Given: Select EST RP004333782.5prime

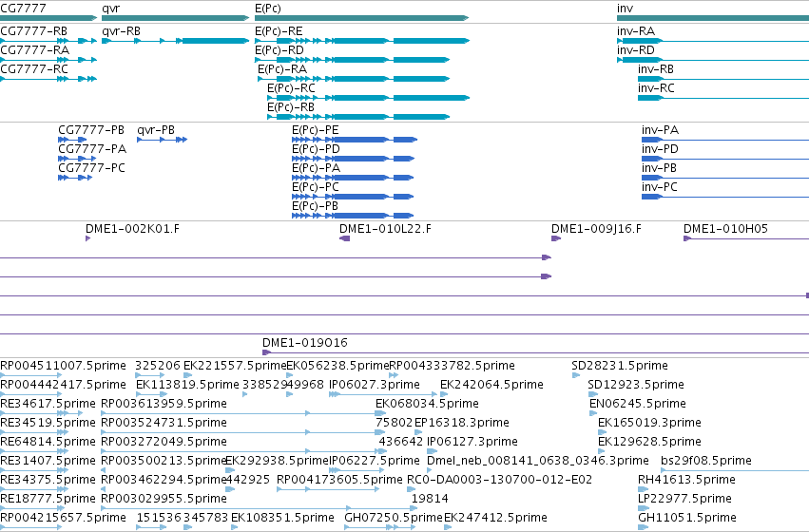Looking at the screenshot, I should tap(452, 366).
